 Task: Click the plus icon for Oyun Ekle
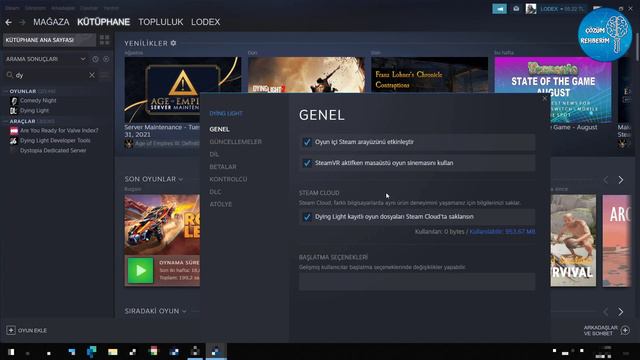11,330
